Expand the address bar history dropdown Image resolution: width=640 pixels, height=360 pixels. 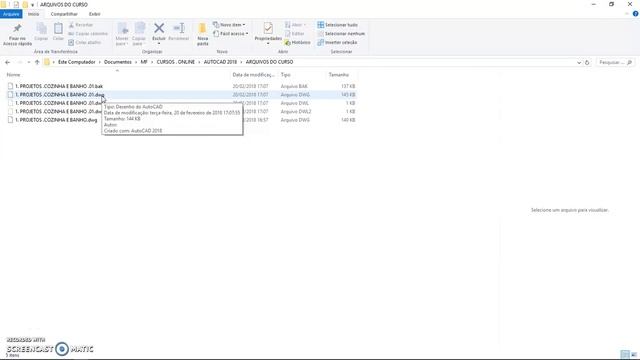pyautogui.click(x=579, y=62)
